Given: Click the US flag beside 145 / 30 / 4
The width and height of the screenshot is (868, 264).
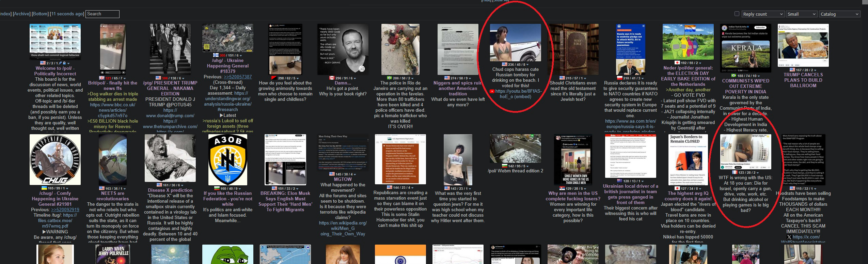Looking at the screenshot, I should coord(332,174).
